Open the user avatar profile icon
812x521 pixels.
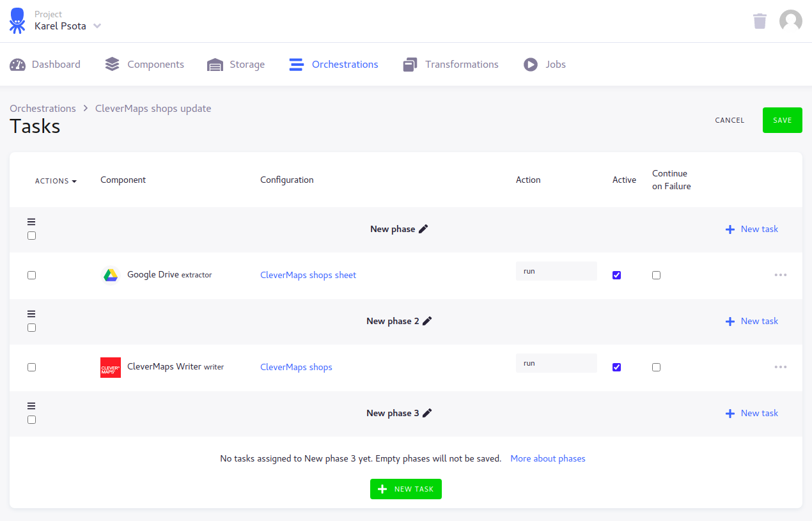tap(790, 21)
